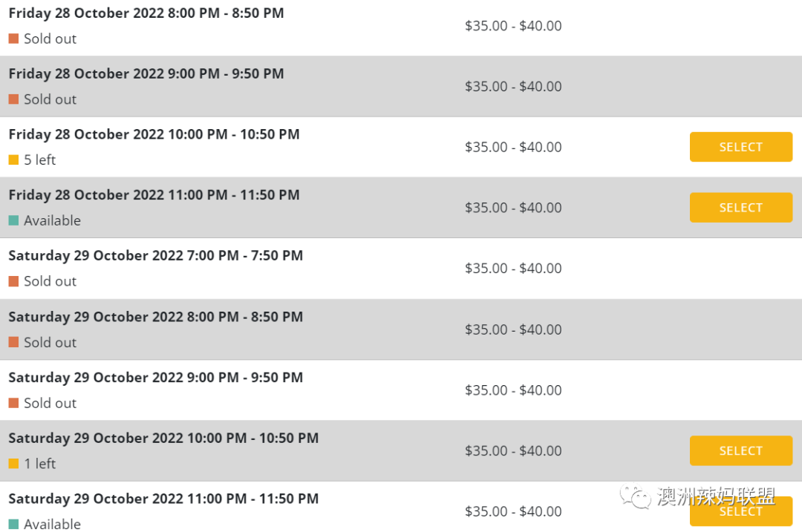Click the orange sold-out square for Saturday 8:00 PM
The width and height of the screenshot is (802, 532).
[x=14, y=342]
